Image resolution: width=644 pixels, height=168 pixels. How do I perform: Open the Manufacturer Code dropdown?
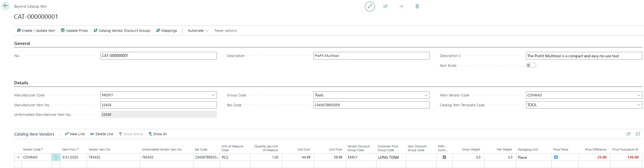tap(213, 95)
